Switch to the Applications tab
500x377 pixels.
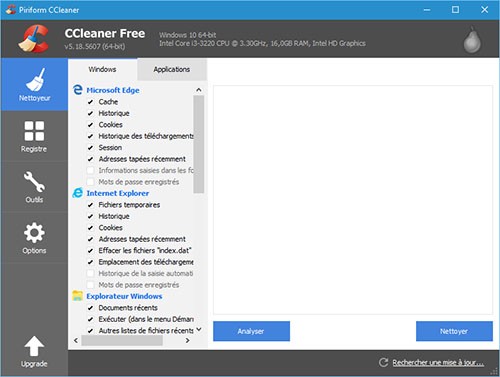tap(172, 69)
